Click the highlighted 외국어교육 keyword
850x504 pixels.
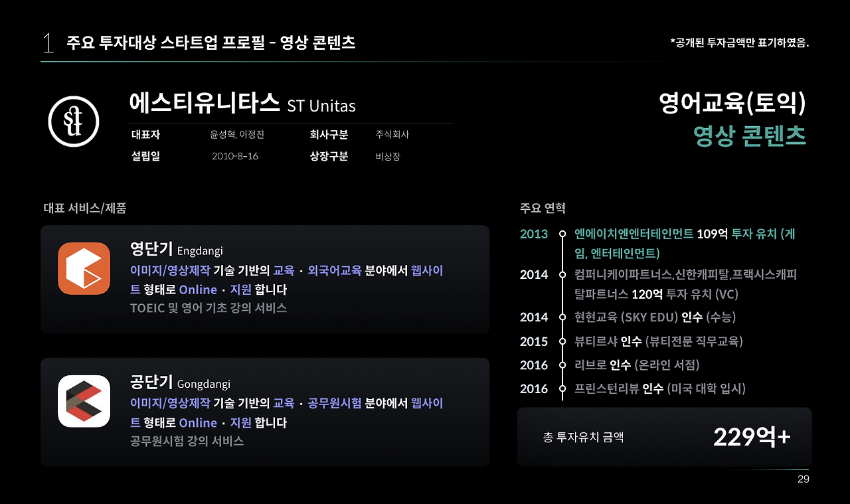335,271
